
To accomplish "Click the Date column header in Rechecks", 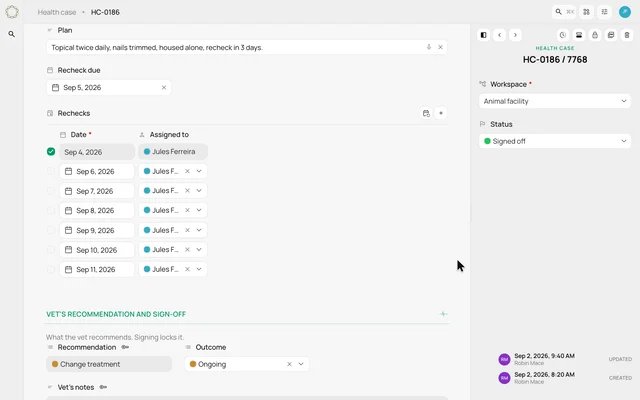I will tap(76, 135).
